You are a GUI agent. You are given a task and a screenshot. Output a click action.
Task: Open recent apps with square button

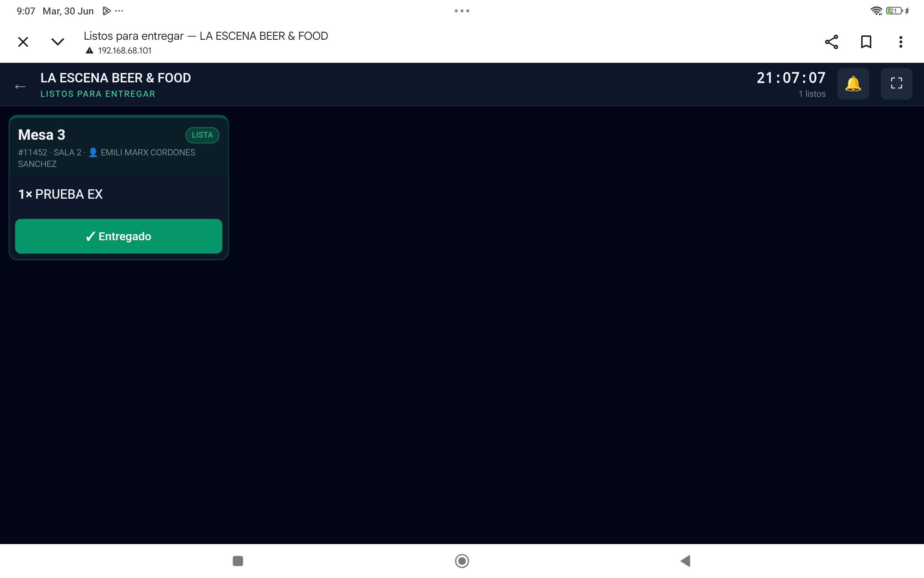[x=238, y=561]
